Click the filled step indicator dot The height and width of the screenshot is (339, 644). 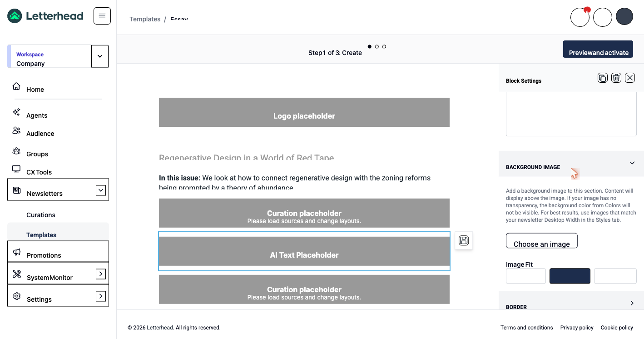click(x=370, y=46)
